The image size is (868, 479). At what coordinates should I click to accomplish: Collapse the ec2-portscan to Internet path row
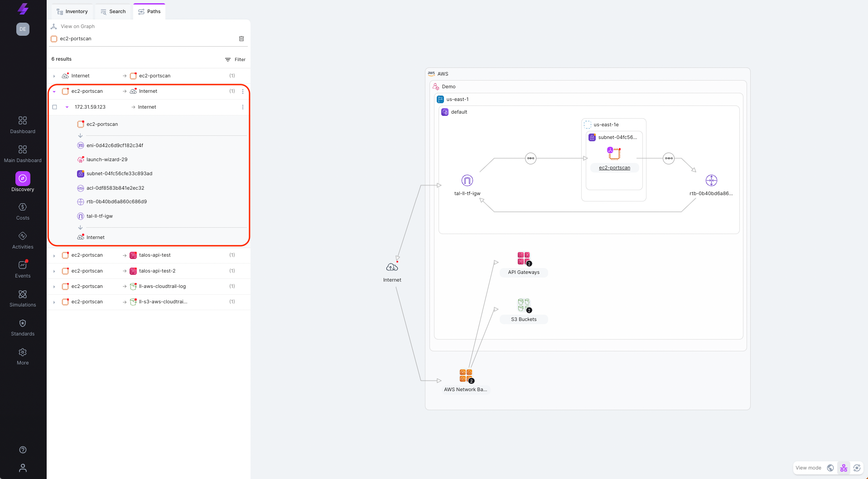(x=54, y=91)
